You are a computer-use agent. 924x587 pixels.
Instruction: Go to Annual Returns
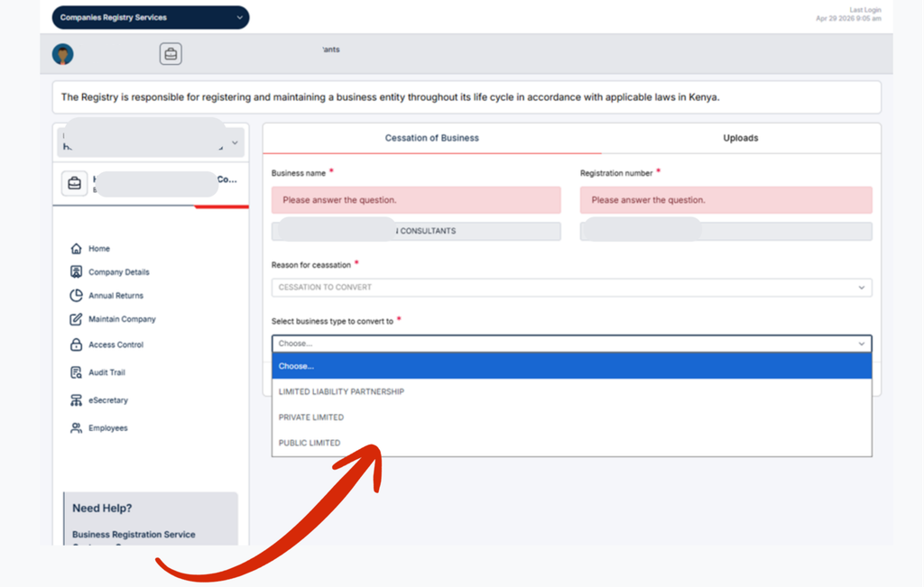tap(116, 296)
